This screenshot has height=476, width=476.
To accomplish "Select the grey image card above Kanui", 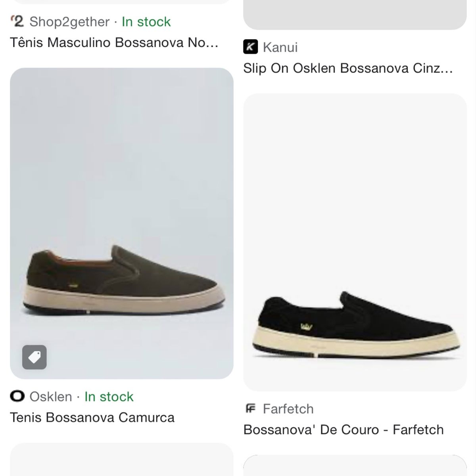I will pyautogui.click(x=355, y=14).
